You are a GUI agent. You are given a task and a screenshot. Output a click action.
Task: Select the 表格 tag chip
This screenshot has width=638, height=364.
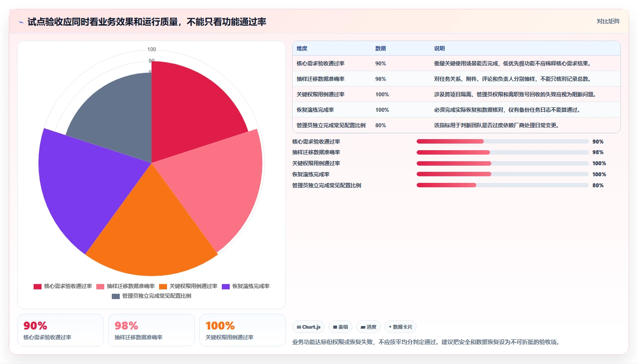(x=340, y=327)
